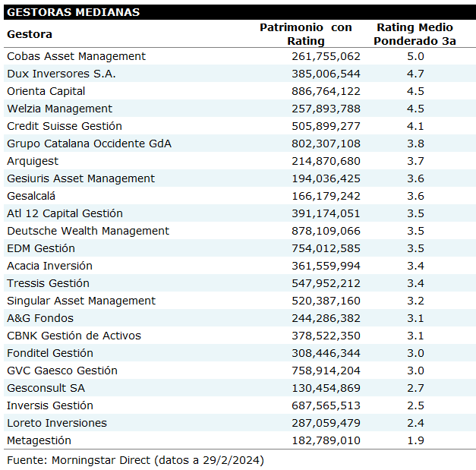Click the Morningstar Direct source footnote
The height and width of the screenshot is (470, 476).
(x=135, y=460)
